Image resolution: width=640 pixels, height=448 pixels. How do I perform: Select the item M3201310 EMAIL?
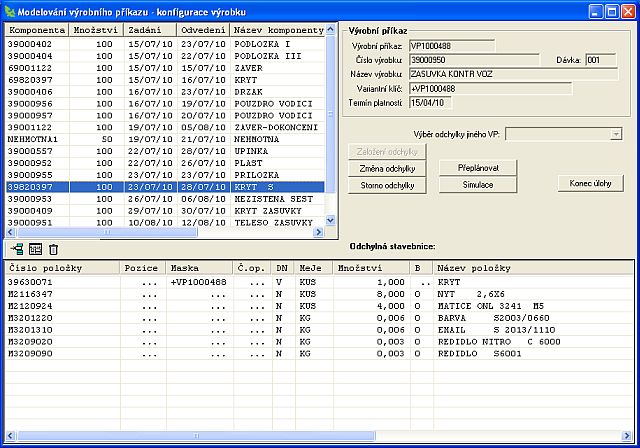tap(319, 330)
